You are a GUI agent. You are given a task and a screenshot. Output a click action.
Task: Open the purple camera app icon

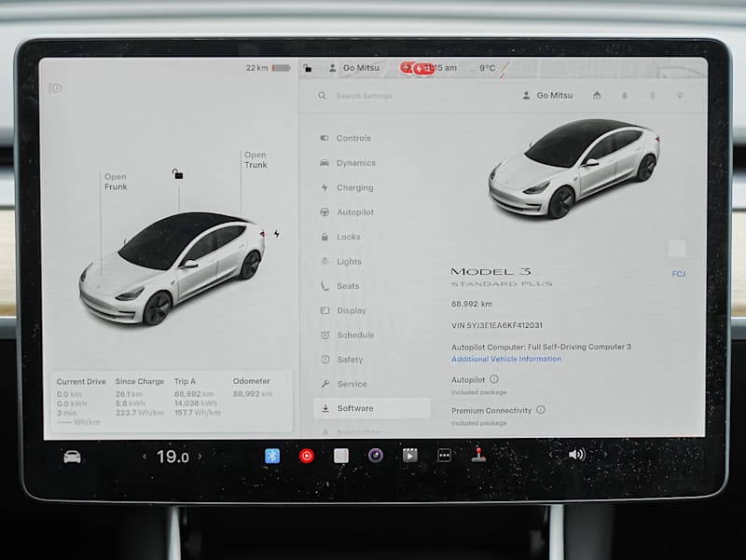(x=376, y=456)
